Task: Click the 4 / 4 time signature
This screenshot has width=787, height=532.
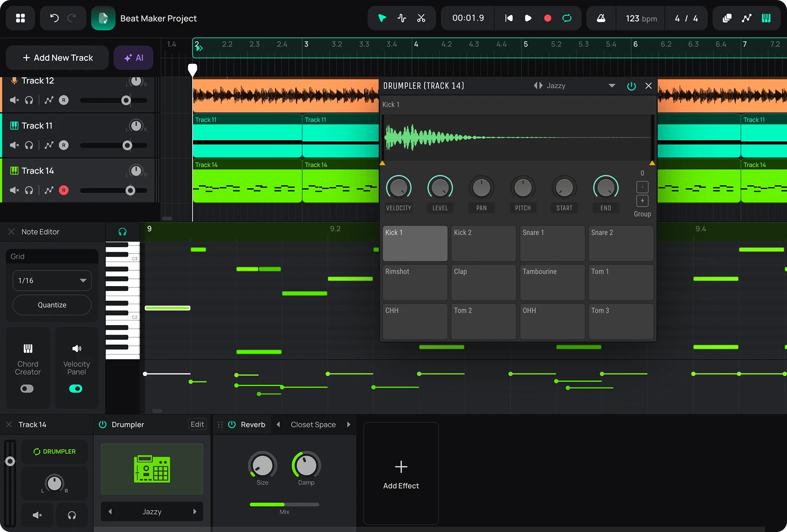Action: point(686,19)
